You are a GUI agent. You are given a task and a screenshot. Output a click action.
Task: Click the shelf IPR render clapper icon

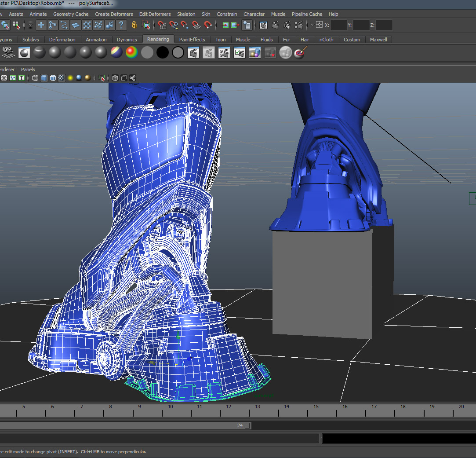click(x=209, y=53)
